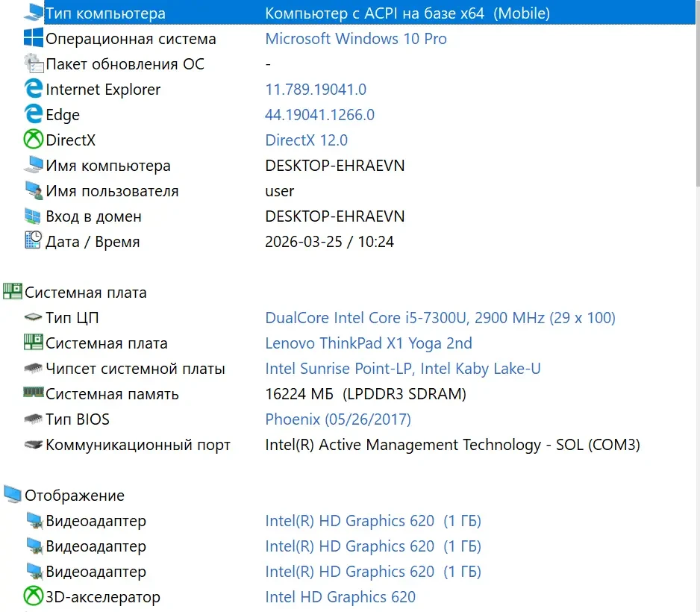Click the motherboard icon next to Системная плата
The width and height of the screenshot is (700, 612).
[x=33, y=343]
